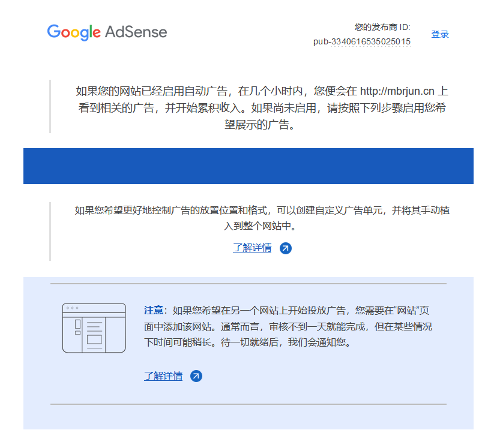Image resolution: width=488 pixels, height=448 pixels.
Task: Click the Google AdSense logo
Action: [x=107, y=32]
